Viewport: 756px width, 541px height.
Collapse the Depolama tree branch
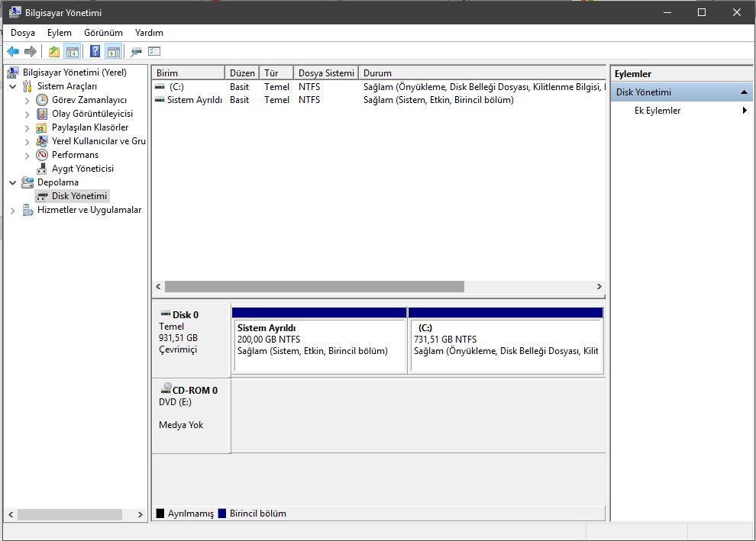[13, 182]
